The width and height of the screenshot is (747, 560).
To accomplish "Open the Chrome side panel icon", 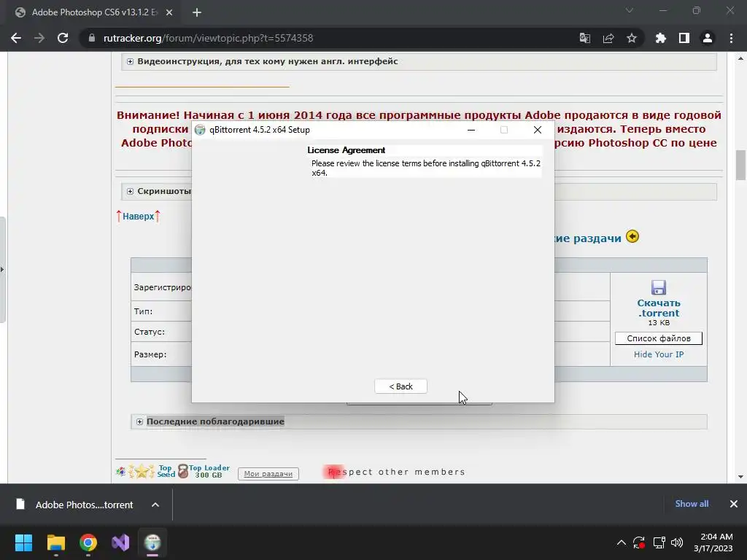I will pos(684,38).
